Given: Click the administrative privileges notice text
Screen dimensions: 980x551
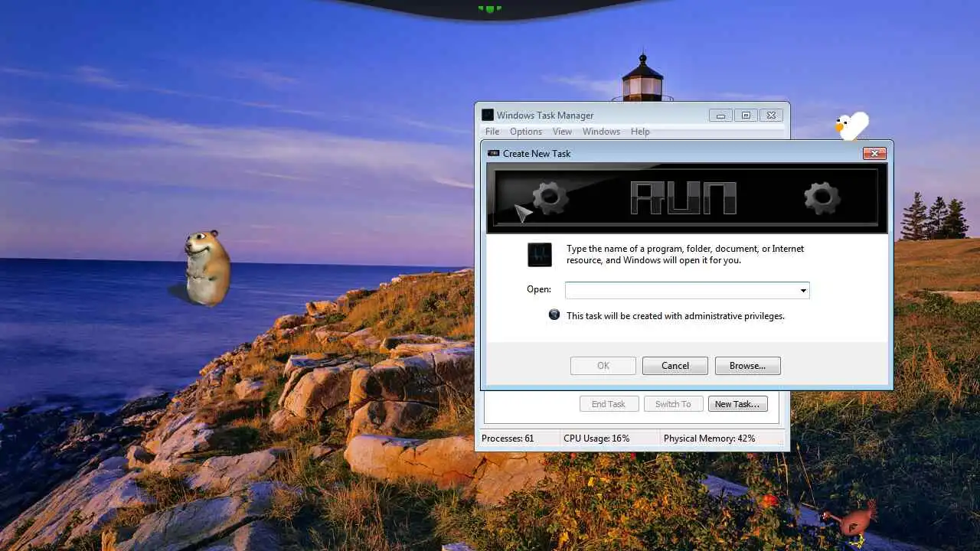Looking at the screenshot, I should (x=675, y=315).
